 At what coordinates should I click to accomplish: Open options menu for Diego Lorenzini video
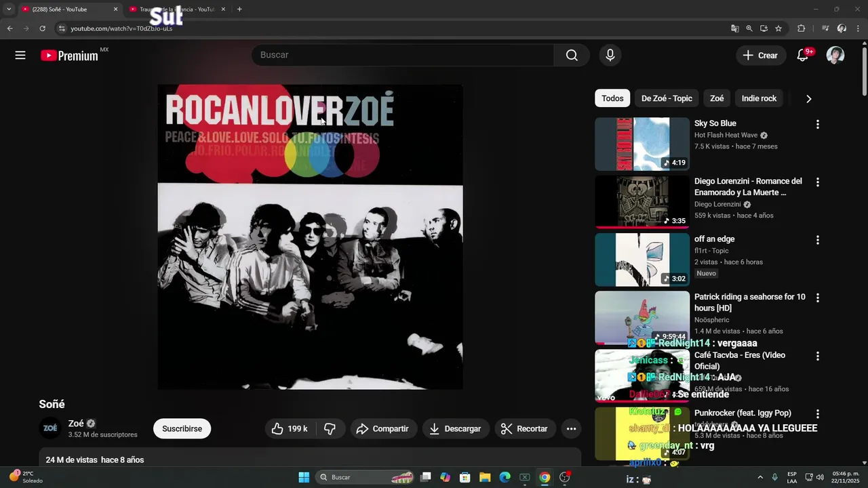pos(817,182)
